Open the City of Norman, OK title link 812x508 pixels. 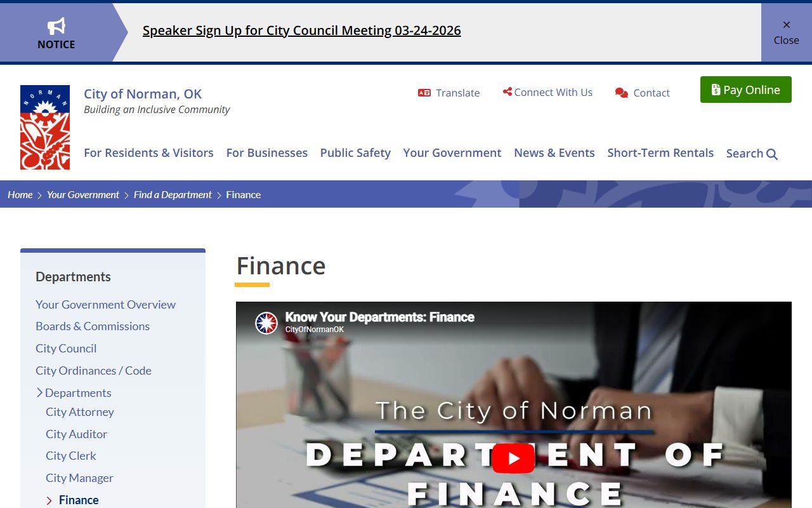click(x=143, y=94)
